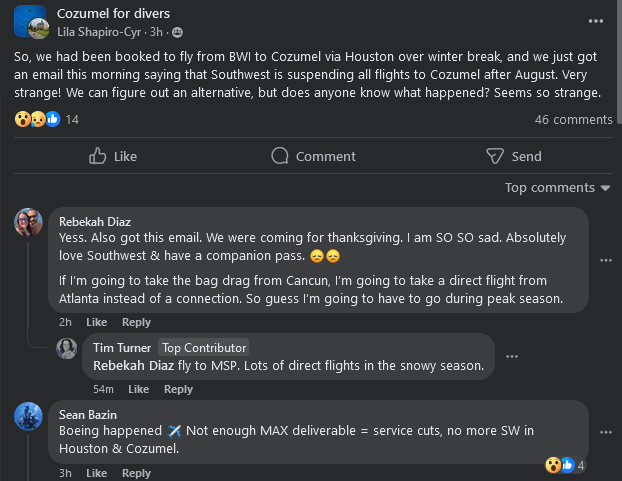
Task: View reactions on Sean Bazin's comment
Action: 565,465
